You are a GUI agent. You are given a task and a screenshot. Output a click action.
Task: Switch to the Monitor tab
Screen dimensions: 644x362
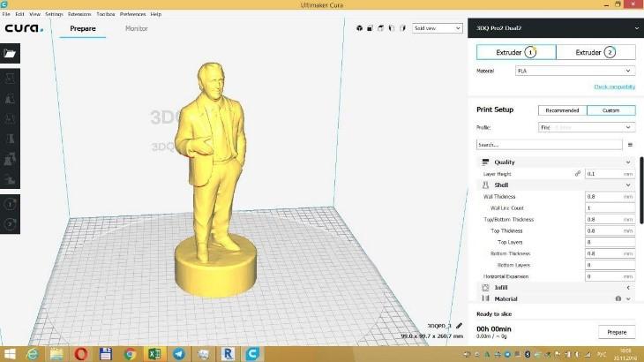137,28
